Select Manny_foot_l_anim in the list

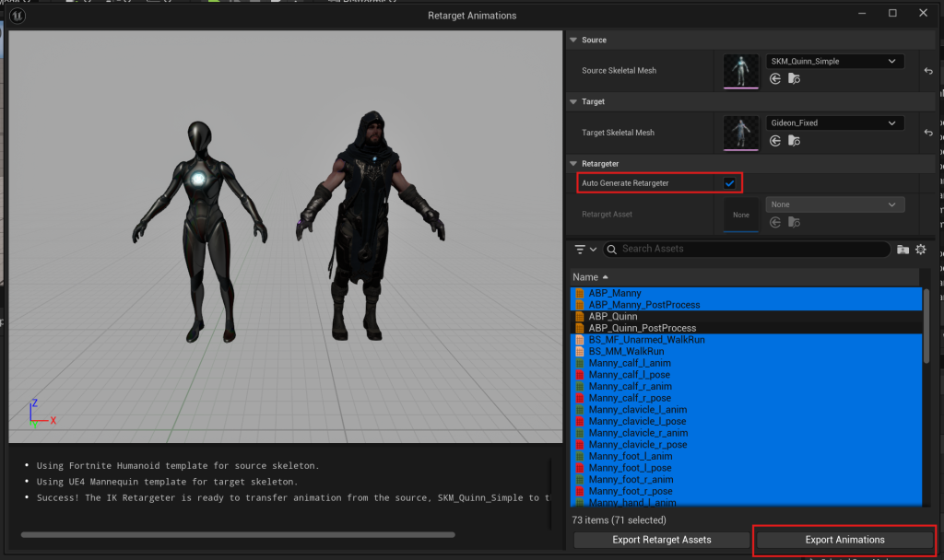tap(746, 457)
